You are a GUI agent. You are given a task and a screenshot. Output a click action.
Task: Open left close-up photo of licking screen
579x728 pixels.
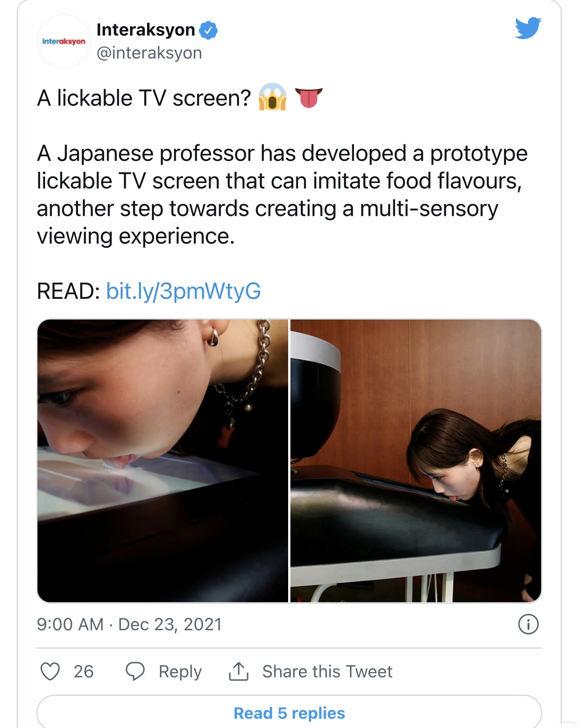tap(163, 461)
